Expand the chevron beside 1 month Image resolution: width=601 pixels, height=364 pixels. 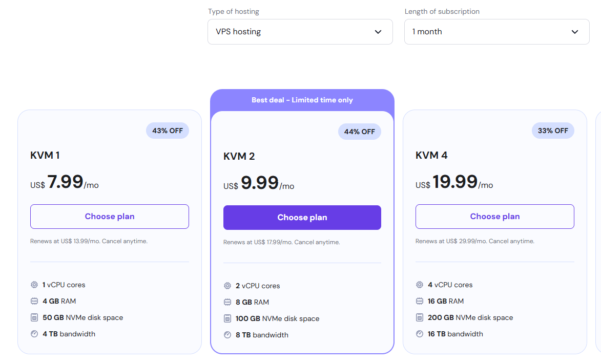574,32
